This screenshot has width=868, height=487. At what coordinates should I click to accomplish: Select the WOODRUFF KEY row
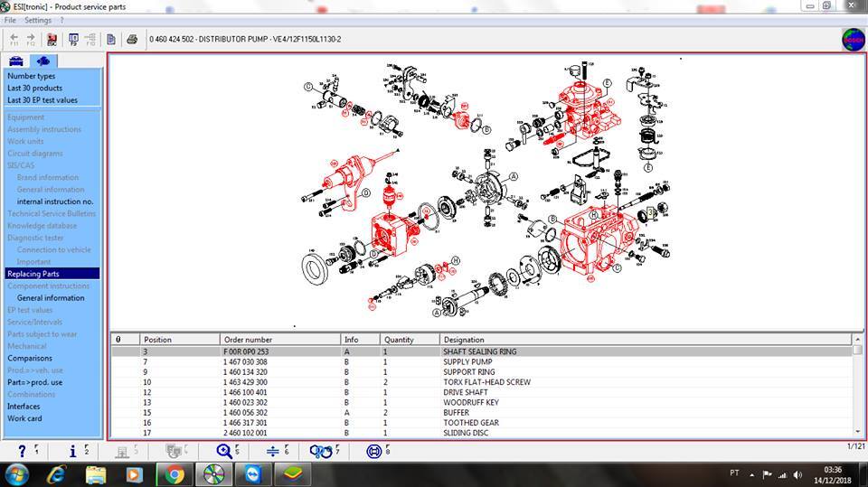[481, 402]
